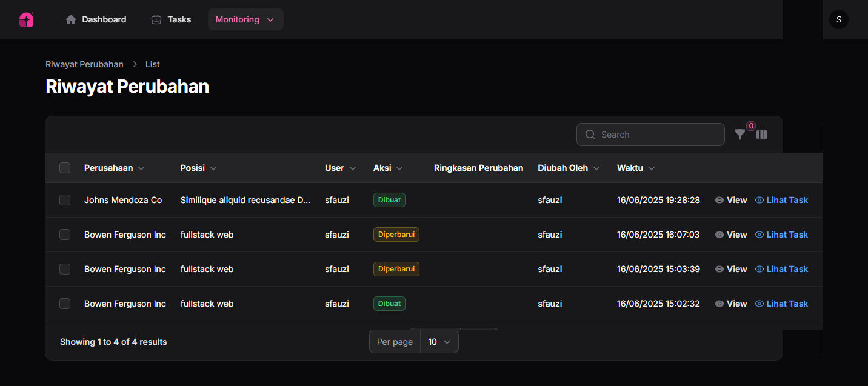868x386 pixels.
Task: Click Similique aliquid recusandae position cell
Action: 245,200
